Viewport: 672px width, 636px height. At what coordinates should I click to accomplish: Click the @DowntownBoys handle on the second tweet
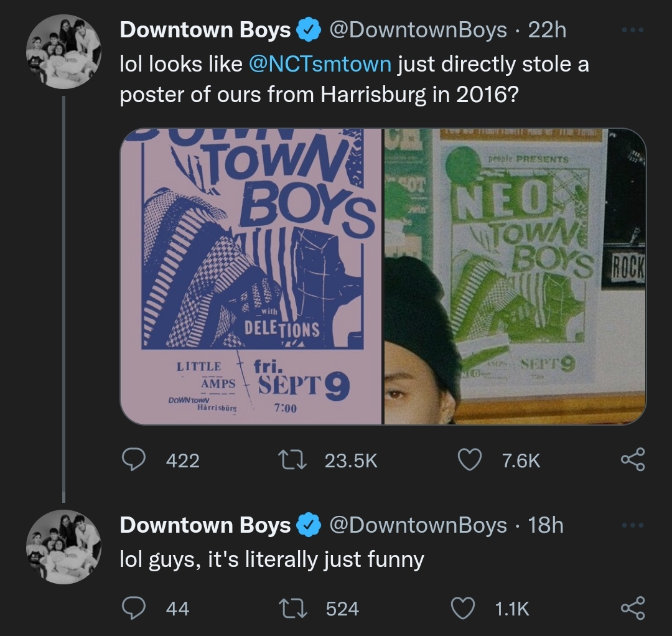click(417, 525)
